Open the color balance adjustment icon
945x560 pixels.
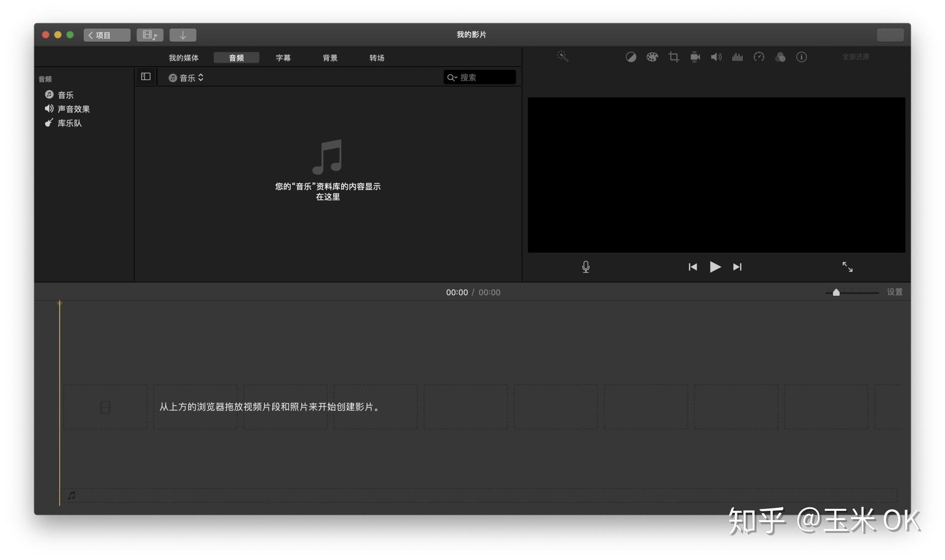(x=630, y=57)
